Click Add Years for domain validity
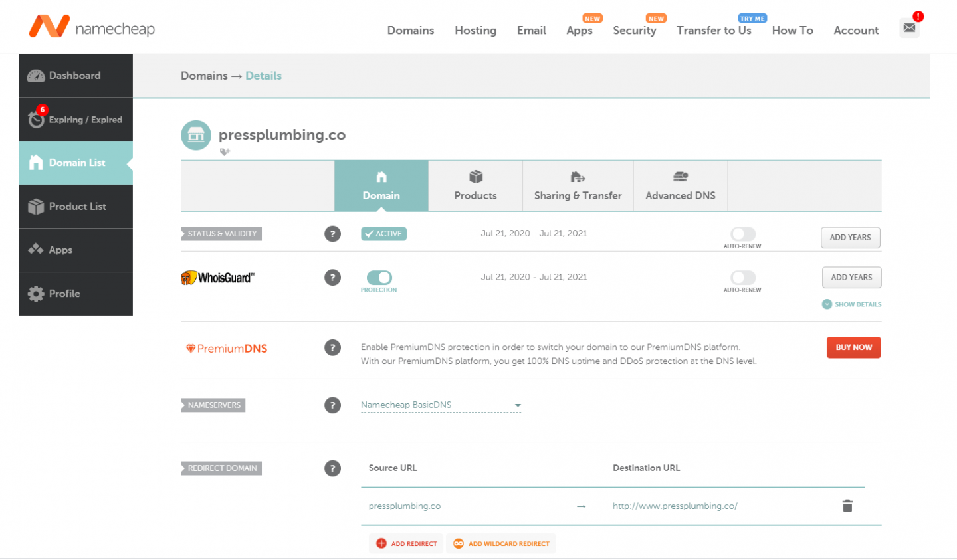This screenshot has width=957, height=560. coord(851,237)
